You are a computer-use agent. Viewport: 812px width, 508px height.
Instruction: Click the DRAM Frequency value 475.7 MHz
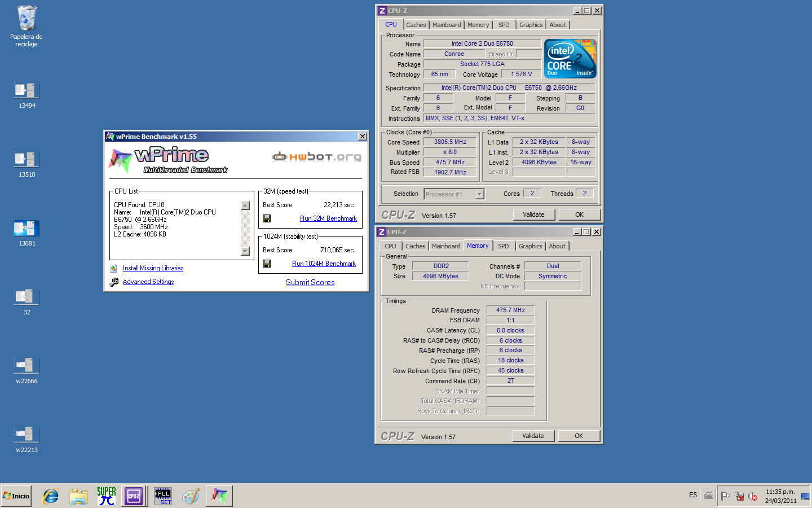pyautogui.click(x=510, y=310)
